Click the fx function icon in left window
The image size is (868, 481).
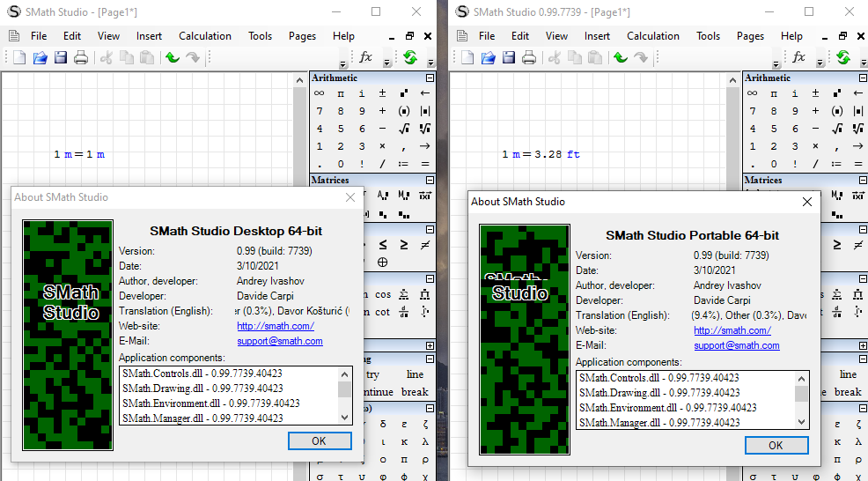tap(366, 57)
